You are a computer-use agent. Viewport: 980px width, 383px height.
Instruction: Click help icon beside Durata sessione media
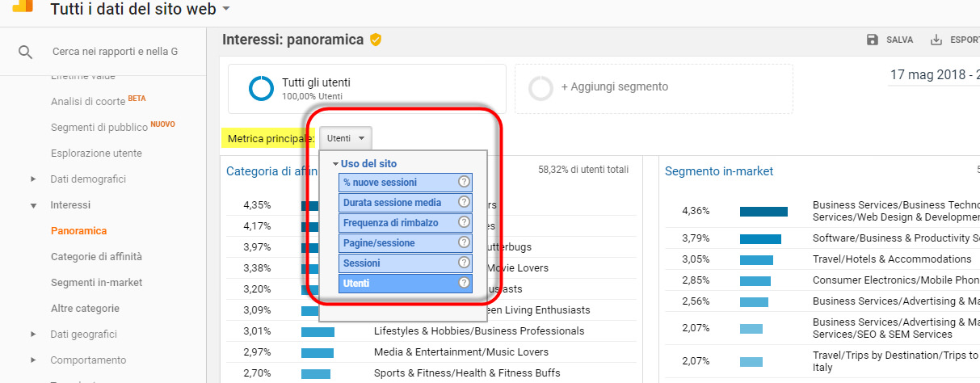click(464, 202)
